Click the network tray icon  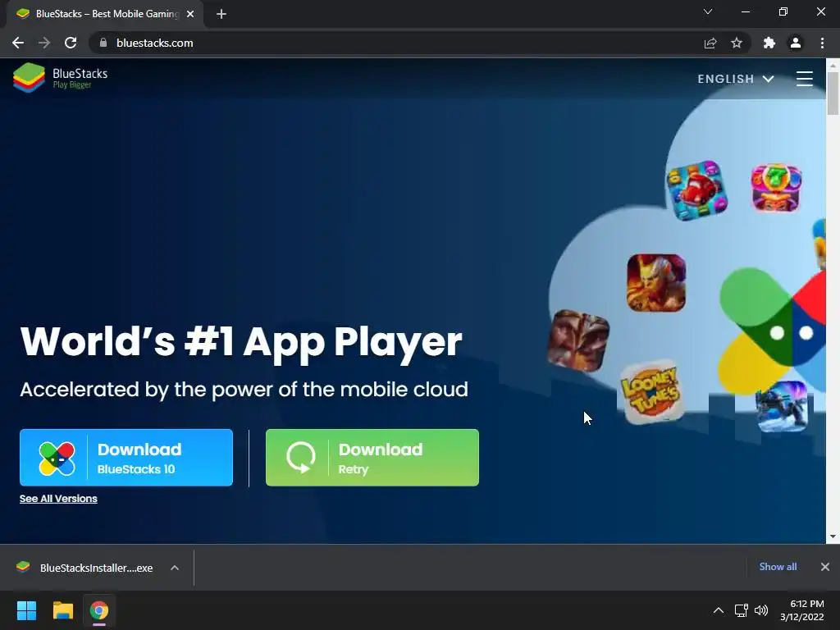pos(741,610)
